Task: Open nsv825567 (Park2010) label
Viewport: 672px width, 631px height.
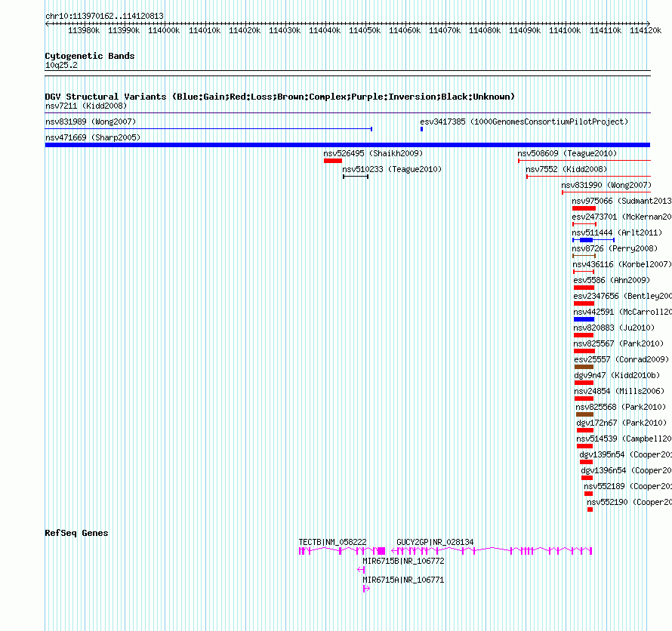Action: point(618,343)
